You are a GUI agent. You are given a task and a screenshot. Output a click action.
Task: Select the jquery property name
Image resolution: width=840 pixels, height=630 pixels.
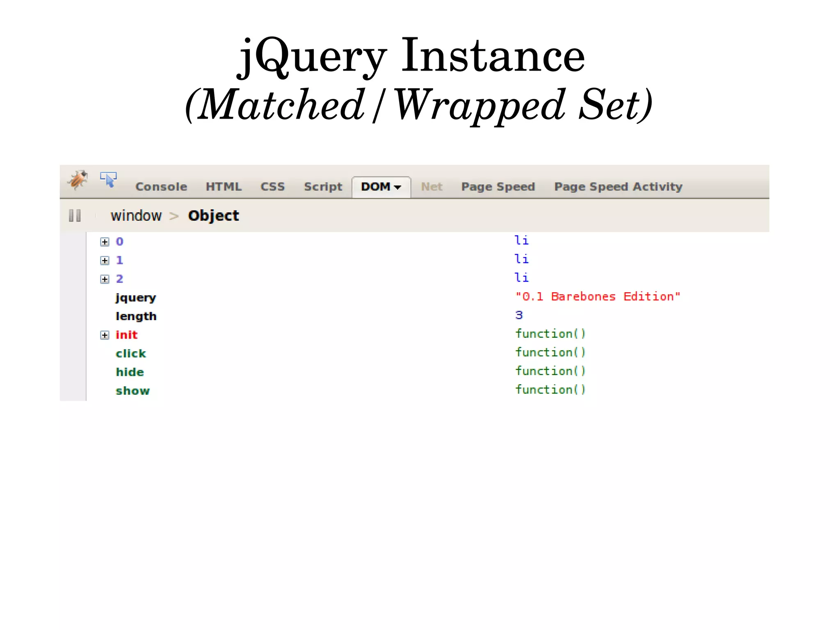click(x=136, y=298)
